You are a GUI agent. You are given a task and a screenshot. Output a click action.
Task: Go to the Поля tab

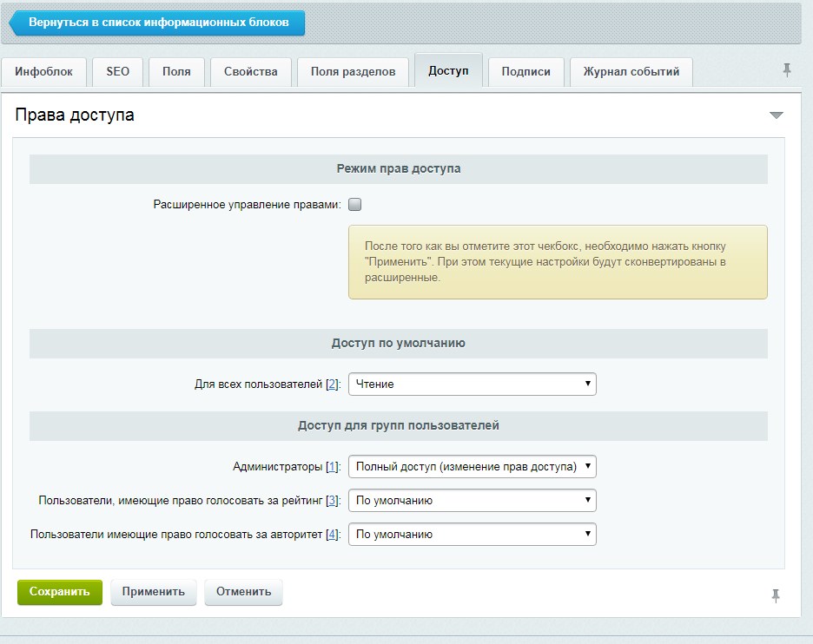[x=176, y=72]
